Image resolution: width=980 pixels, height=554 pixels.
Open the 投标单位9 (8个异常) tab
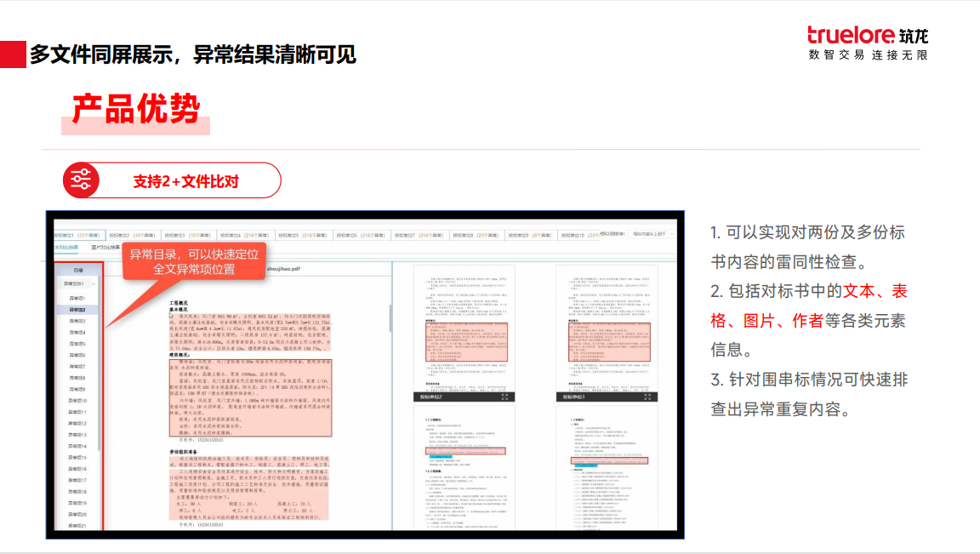(x=530, y=235)
